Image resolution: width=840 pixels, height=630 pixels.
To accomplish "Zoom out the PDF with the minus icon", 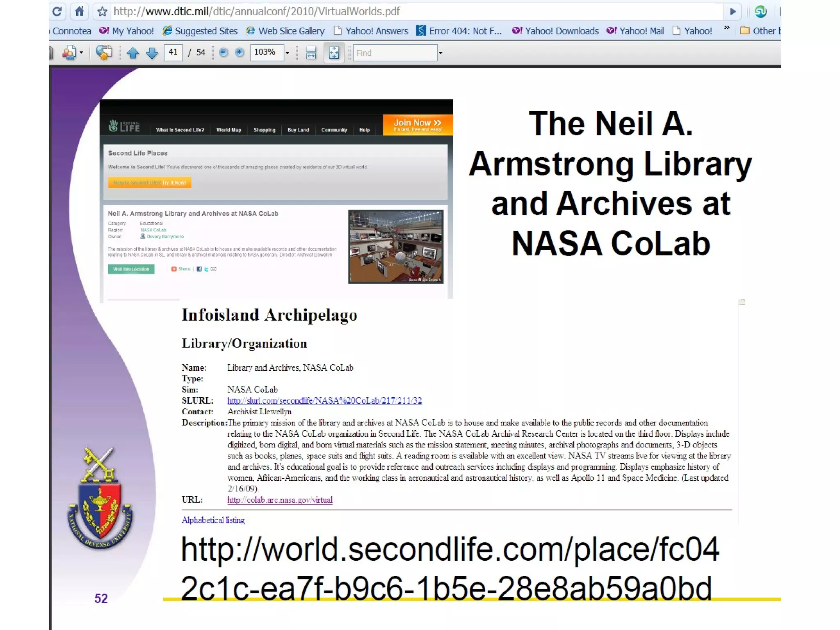I will coord(224,52).
